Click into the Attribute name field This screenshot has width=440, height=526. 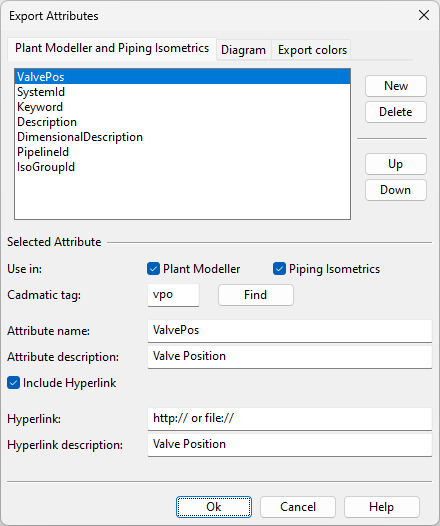(x=290, y=330)
